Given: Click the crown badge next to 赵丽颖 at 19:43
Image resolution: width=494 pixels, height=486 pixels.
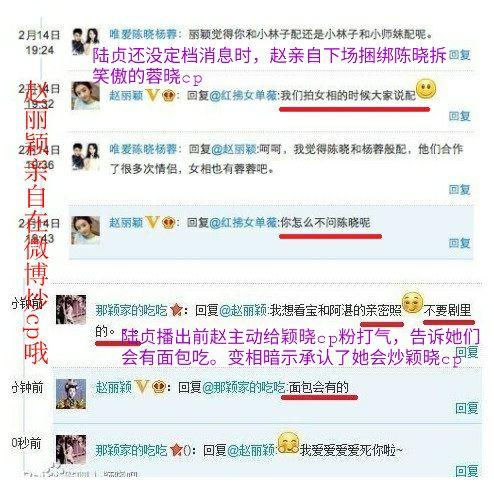Looking at the screenshot, I should [169, 223].
